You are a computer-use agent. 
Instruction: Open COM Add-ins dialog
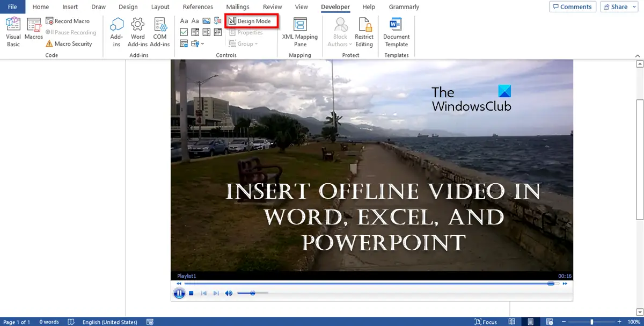coord(160,32)
